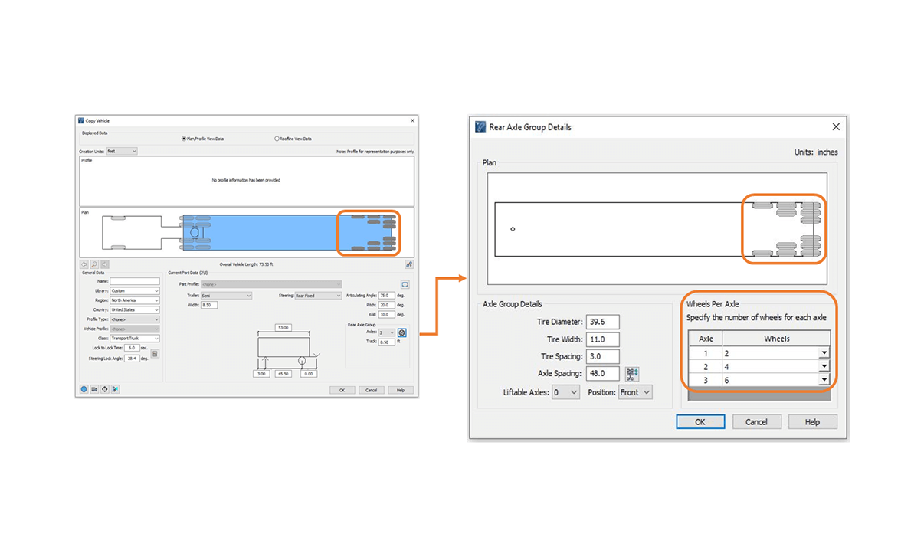Open Rear Axle Group details icon beside Axles
The image size is (924, 560).
click(x=402, y=333)
